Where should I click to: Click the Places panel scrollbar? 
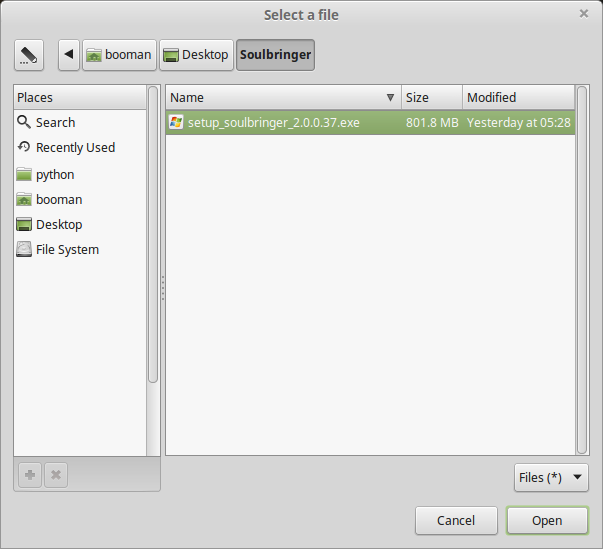(153, 235)
